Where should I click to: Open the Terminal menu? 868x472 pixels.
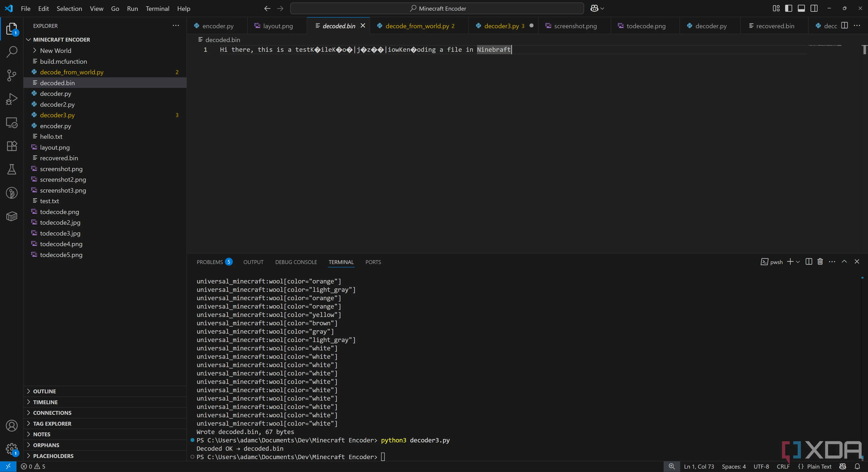pos(157,8)
